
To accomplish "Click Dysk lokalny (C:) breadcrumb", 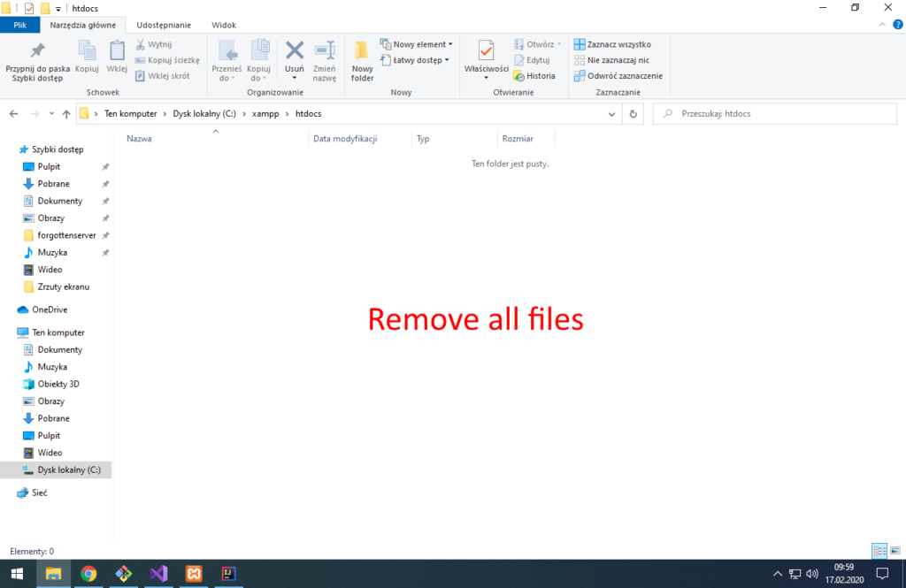I will coord(204,114).
